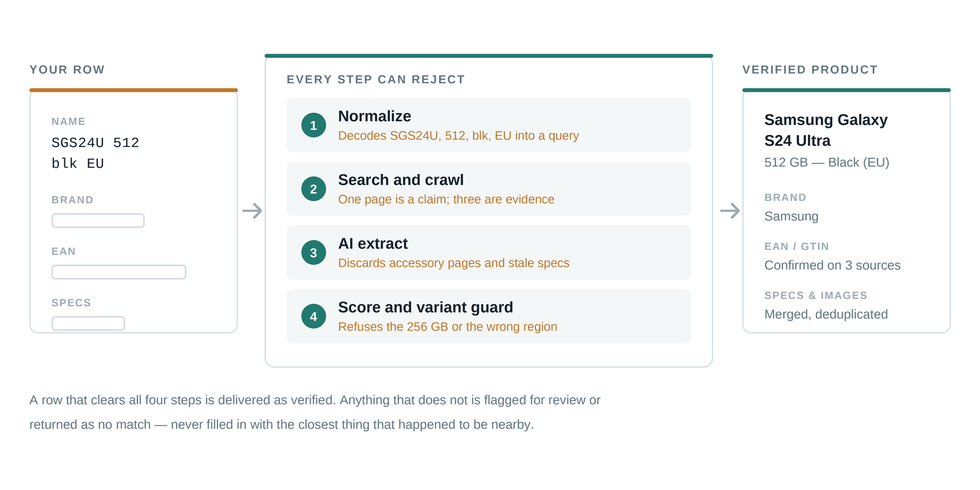Image resolution: width=980 pixels, height=490 pixels.
Task: Click the orange bar atop Your Row card
Action: 134,90
